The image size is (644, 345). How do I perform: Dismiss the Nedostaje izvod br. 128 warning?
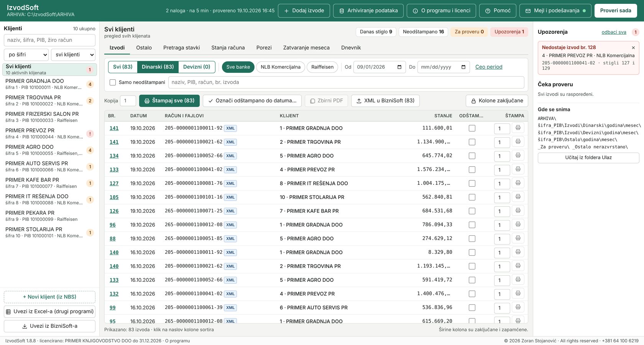tap(633, 48)
